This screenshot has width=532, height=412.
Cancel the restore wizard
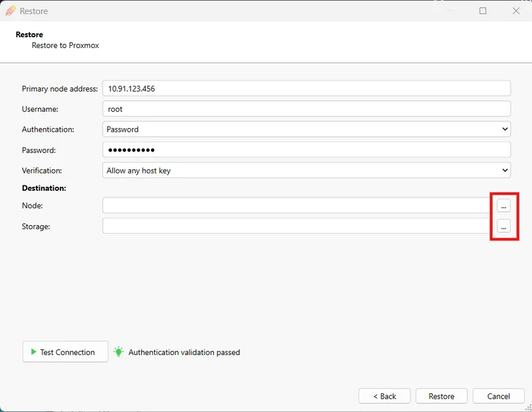click(x=499, y=396)
